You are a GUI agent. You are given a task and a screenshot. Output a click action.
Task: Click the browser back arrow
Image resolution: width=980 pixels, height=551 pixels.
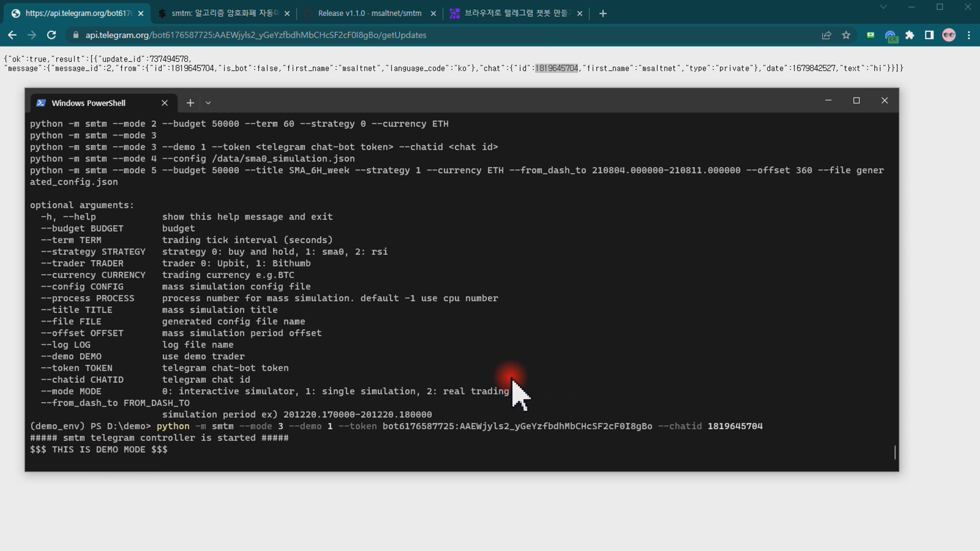click(x=12, y=35)
